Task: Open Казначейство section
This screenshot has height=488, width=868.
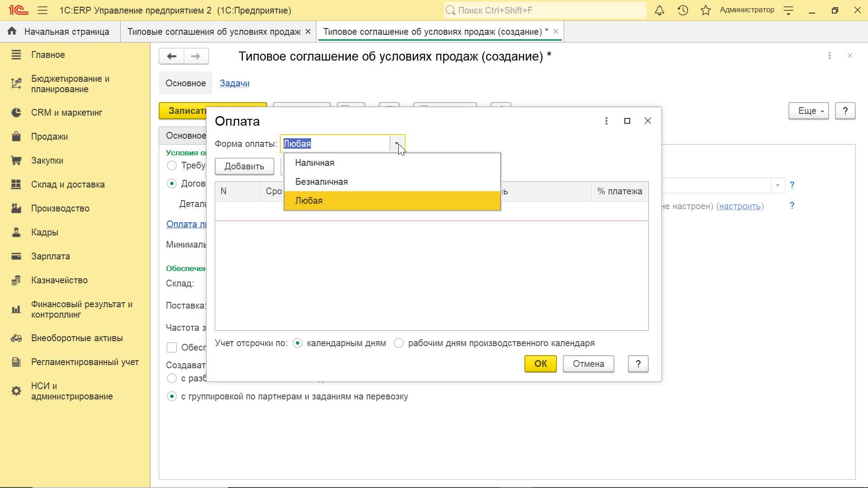Action: (x=75, y=280)
